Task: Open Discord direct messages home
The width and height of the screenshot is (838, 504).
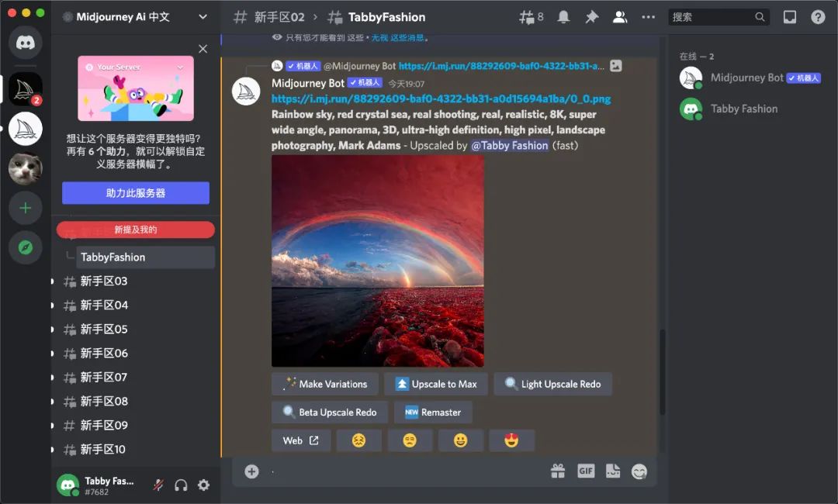Action: 25,42
